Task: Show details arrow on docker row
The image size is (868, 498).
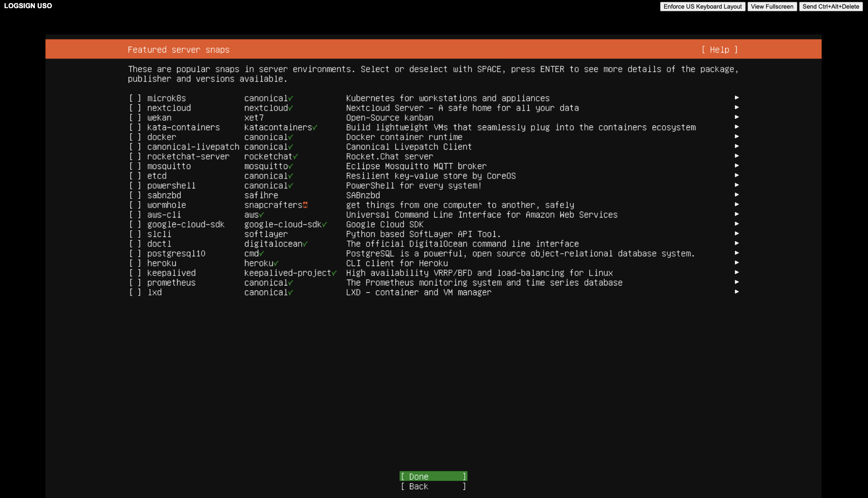Action: pos(737,137)
